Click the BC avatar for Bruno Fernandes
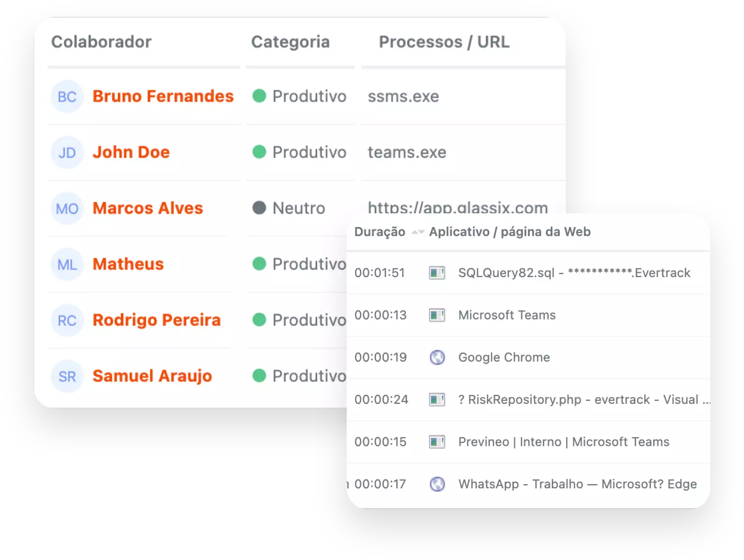Screen dimensions: 744x560 tap(67, 96)
